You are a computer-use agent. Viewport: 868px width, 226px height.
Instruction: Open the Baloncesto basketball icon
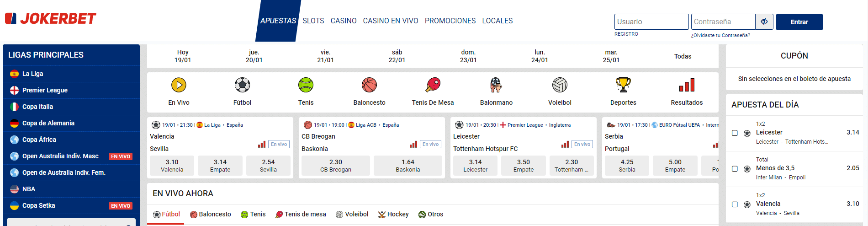click(369, 85)
